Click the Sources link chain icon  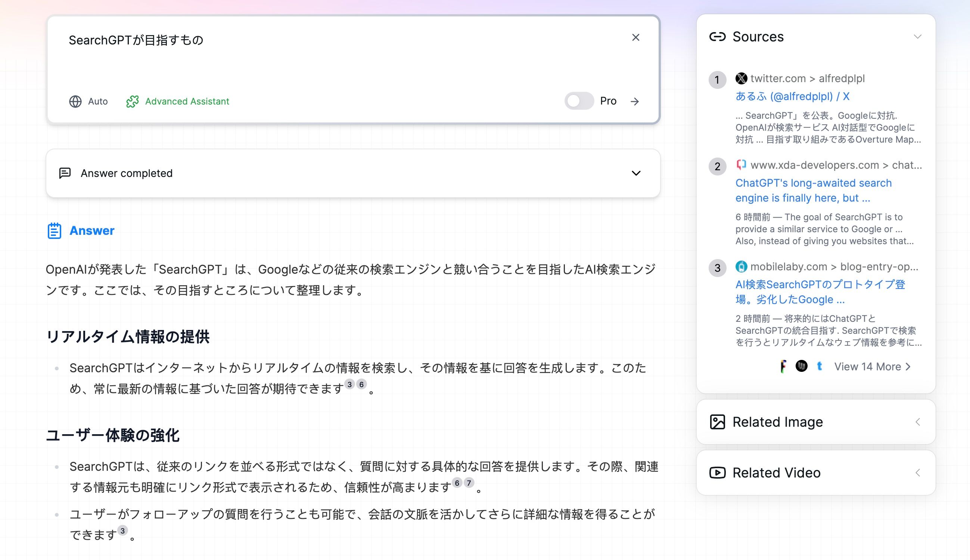click(717, 37)
